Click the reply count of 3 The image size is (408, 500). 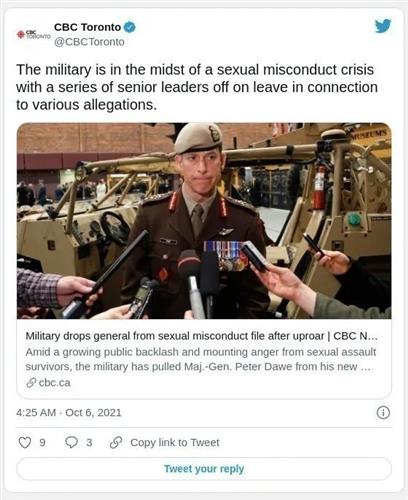89,443
